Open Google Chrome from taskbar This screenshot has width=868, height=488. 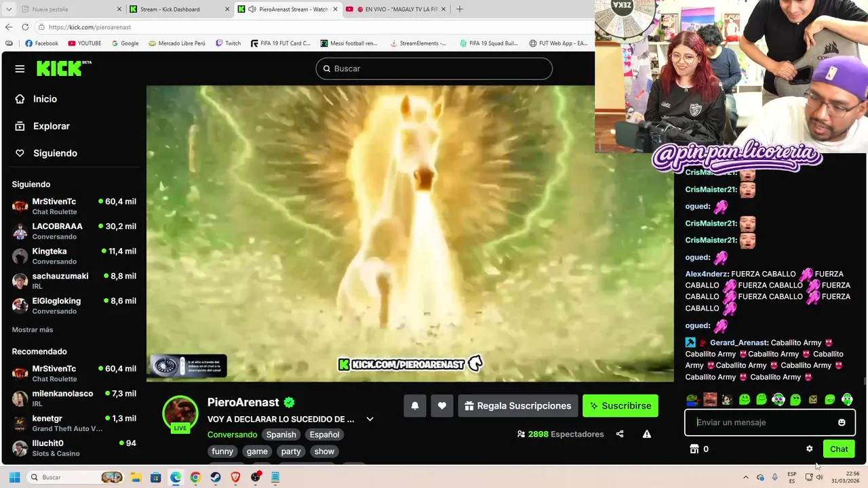[x=195, y=477]
